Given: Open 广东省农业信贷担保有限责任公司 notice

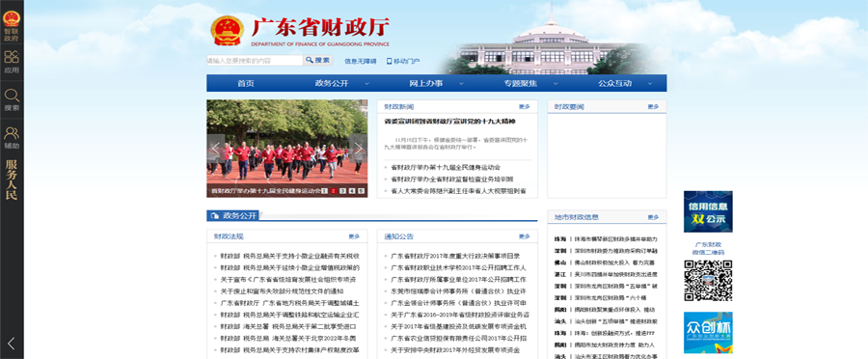Looking at the screenshot, I should point(458,339).
